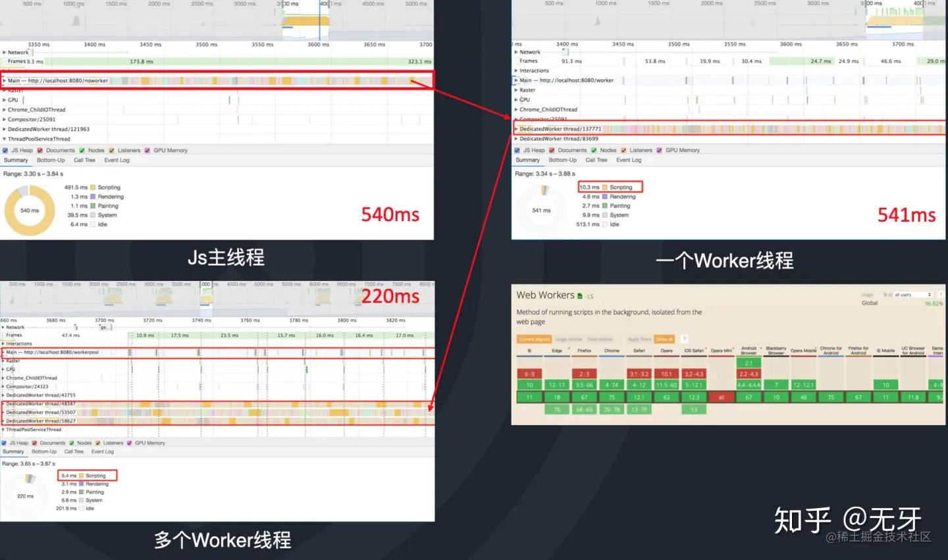Click the 491.5 ms Scripting value
The width and height of the screenshot is (948, 560).
coord(76,188)
